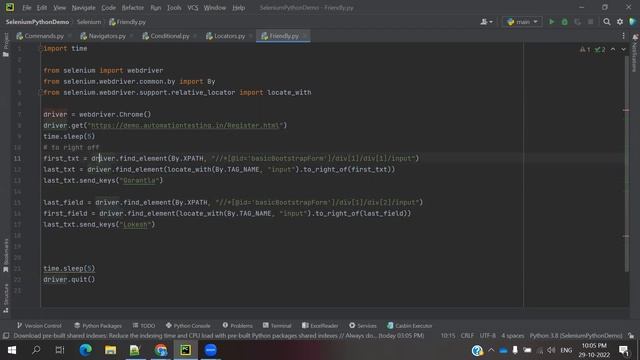Image resolution: width=640 pixels, height=360 pixels.
Task: Open the UTF-8 encoding selector
Action: click(x=487, y=336)
